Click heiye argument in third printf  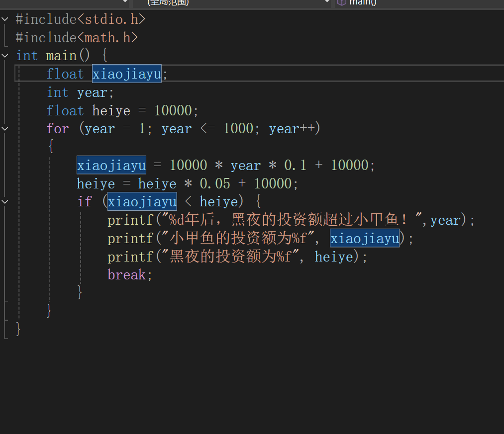point(334,257)
